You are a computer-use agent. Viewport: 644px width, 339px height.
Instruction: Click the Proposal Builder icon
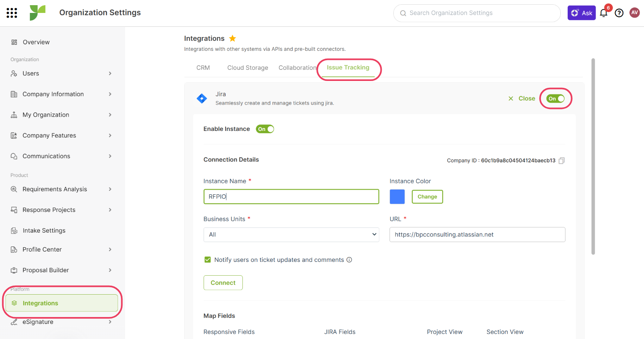pyautogui.click(x=14, y=271)
